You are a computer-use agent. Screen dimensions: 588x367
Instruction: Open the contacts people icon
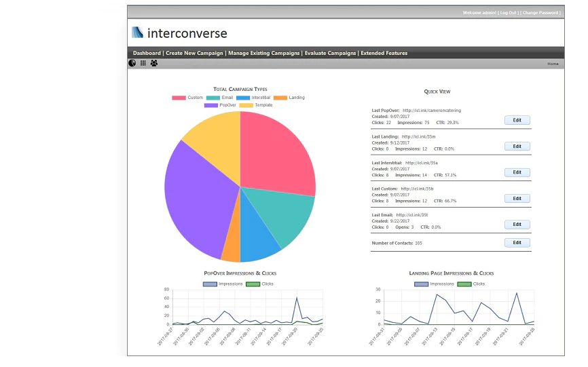(x=154, y=63)
